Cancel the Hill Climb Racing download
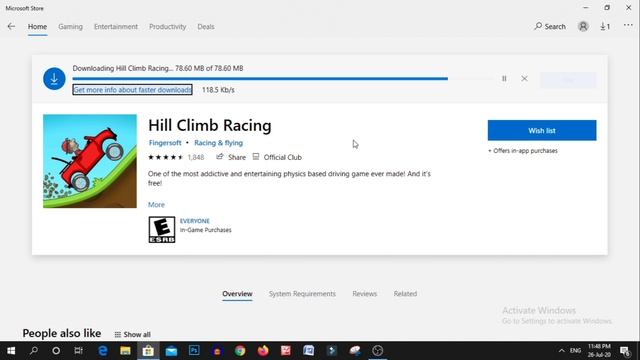 (x=524, y=78)
